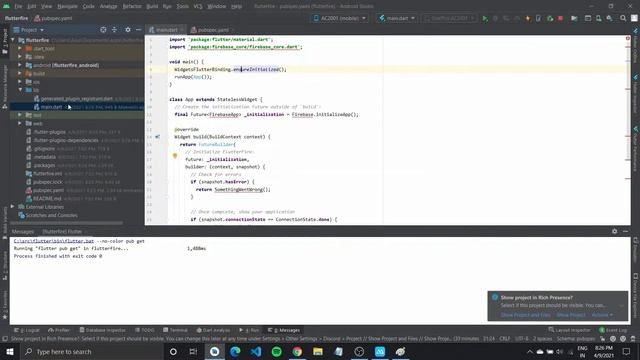Image resolution: width=640 pixels, height=360 pixels.
Task: Click the Attach debugger phone icon
Action: (x=538, y=18)
